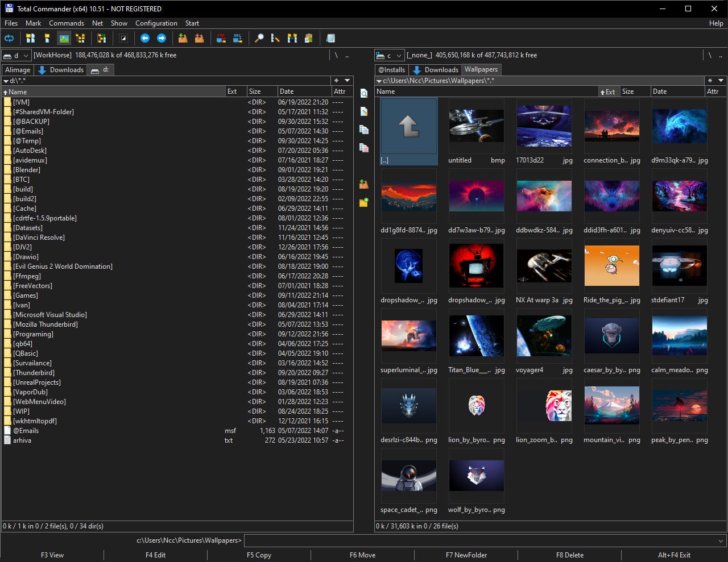Viewport: 728px width, 562px height.
Task: Click the Move files icon in middle bar
Action: tap(364, 148)
